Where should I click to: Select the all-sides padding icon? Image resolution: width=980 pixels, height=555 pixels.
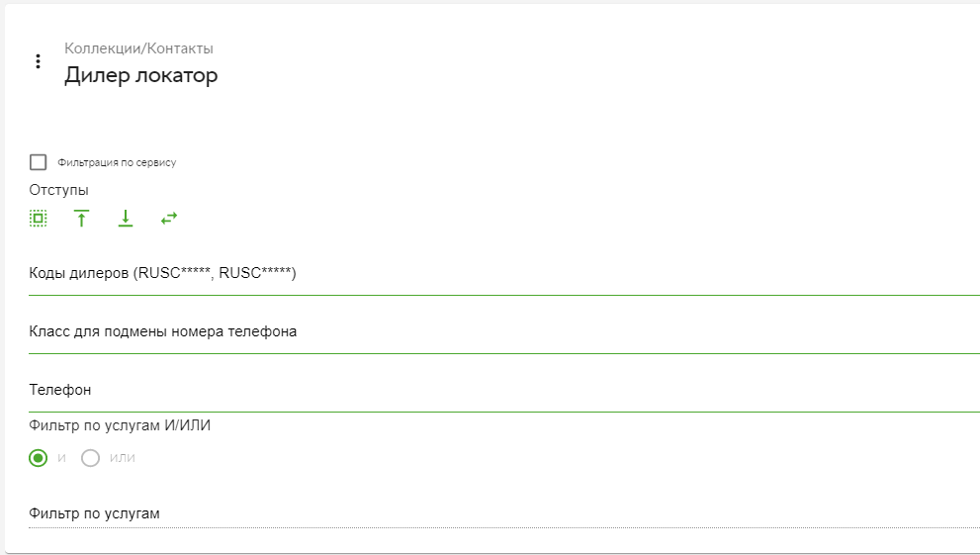[x=39, y=218]
